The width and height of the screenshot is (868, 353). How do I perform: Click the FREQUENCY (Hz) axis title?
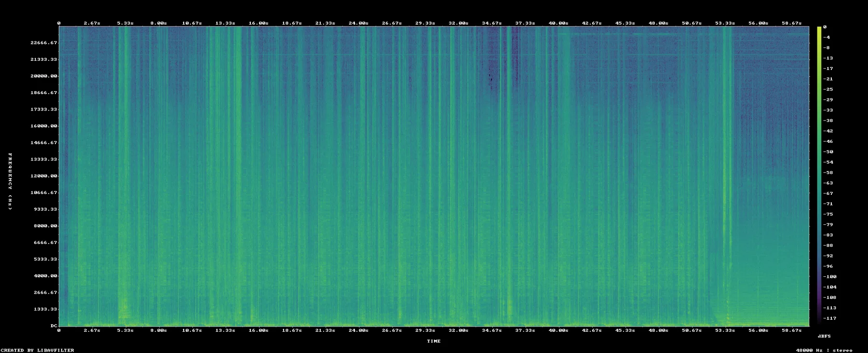point(10,181)
